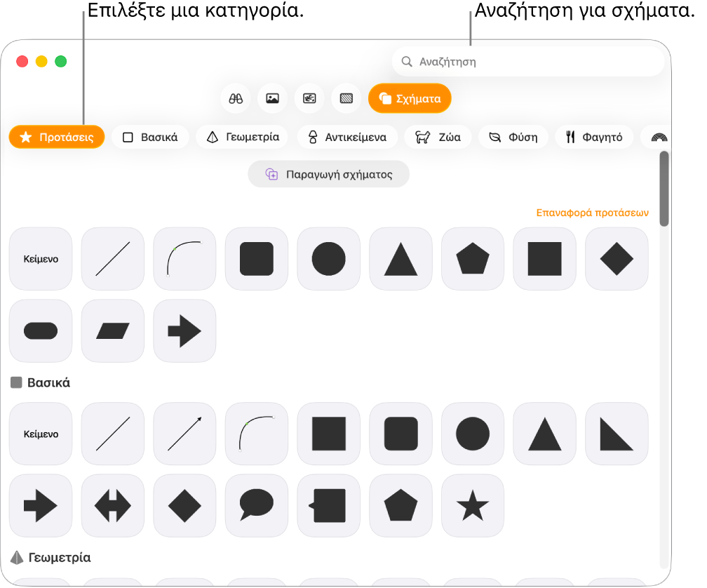
Task: Open the Φαγητό category
Action: pyautogui.click(x=594, y=137)
